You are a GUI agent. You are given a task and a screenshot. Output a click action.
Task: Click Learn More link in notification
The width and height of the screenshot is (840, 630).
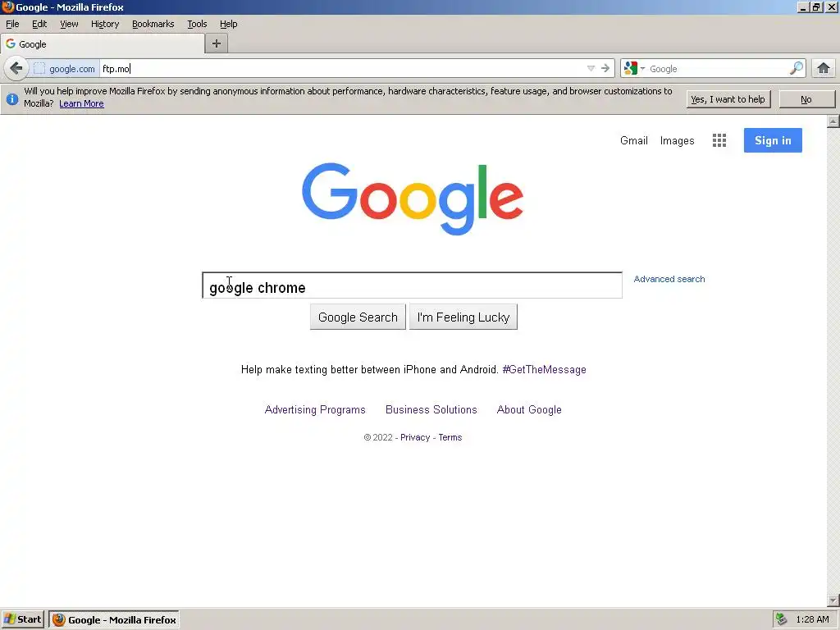coord(81,104)
